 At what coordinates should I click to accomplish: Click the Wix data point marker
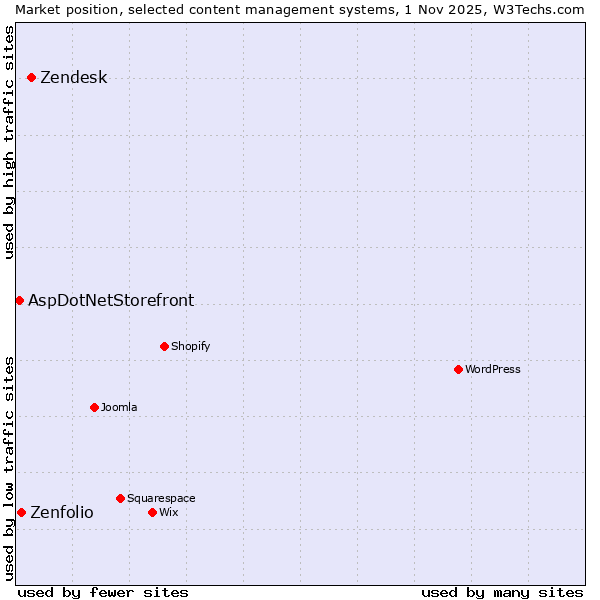click(x=152, y=512)
